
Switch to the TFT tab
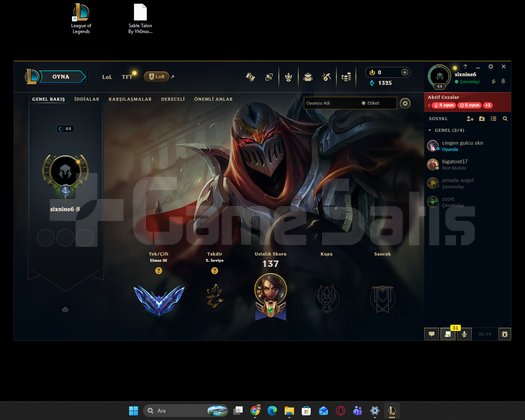[x=127, y=77]
